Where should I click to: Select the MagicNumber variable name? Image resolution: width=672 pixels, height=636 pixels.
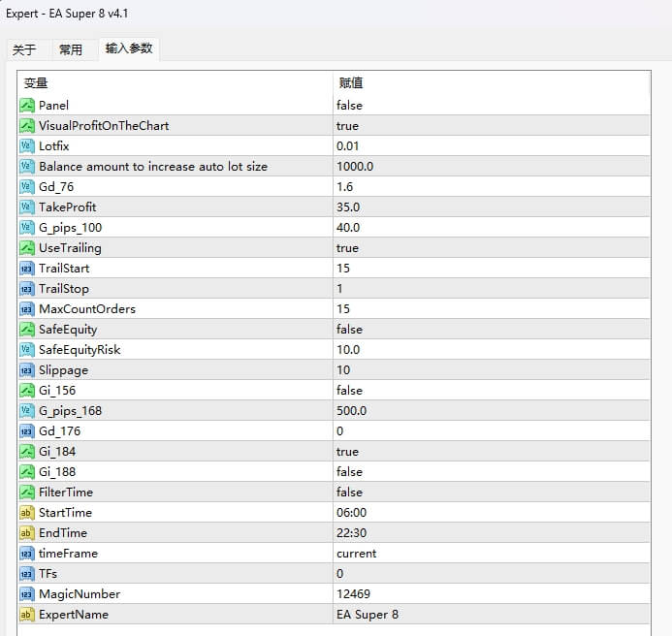coord(80,594)
